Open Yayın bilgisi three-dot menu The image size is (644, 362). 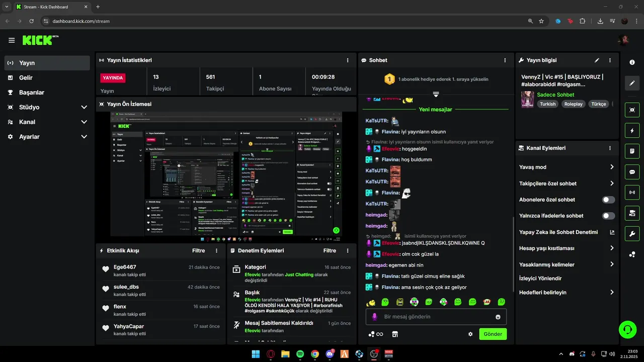[610, 60]
